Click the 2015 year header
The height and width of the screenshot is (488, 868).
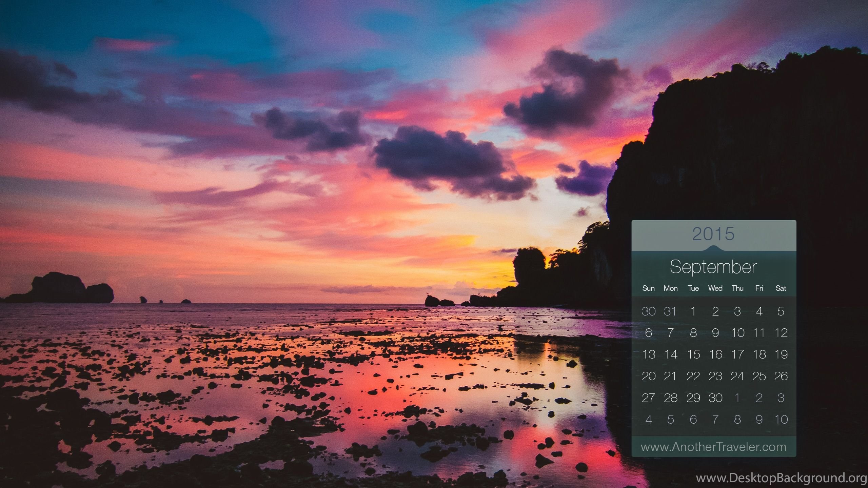(713, 234)
